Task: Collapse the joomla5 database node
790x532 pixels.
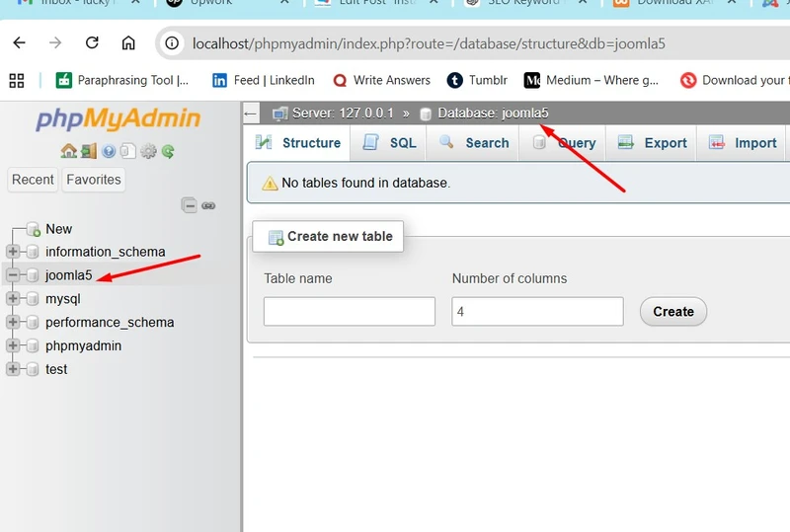Action: click(x=14, y=275)
